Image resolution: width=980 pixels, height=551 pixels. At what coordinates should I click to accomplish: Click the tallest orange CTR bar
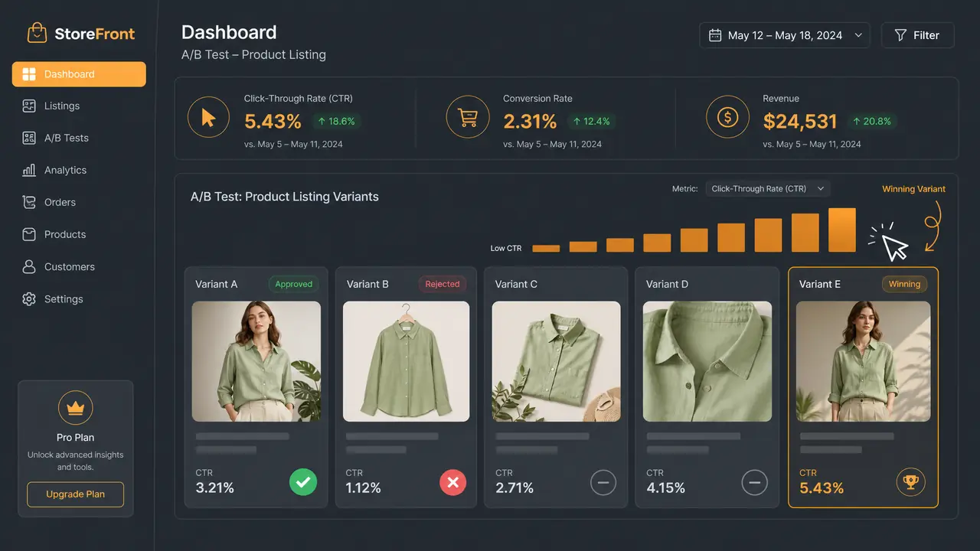[842, 230]
